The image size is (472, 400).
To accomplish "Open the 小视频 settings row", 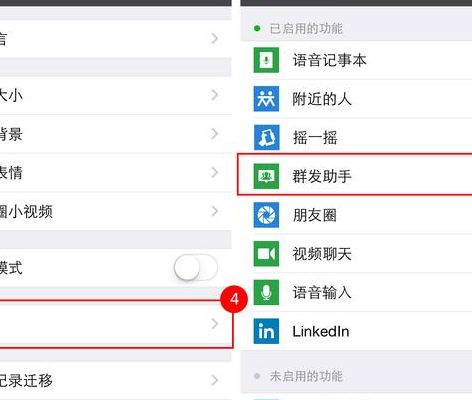I will pyautogui.click(x=116, y=211).
